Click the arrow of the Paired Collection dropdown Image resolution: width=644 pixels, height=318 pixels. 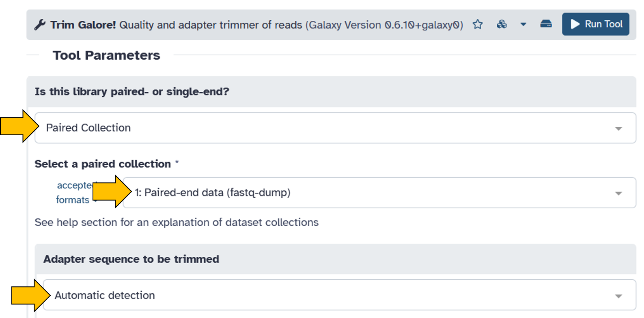[x=618, y=129]
